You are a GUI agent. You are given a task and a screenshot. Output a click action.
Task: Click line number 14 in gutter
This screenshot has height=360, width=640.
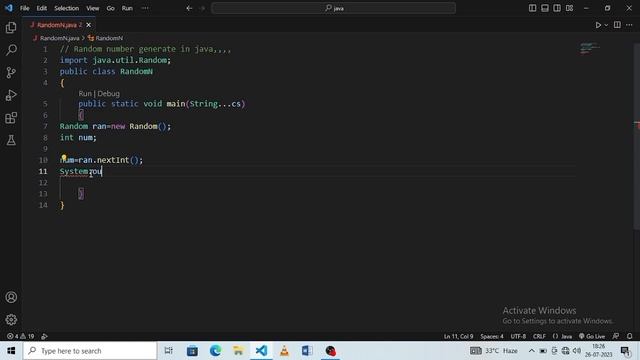tap(43, 205)
